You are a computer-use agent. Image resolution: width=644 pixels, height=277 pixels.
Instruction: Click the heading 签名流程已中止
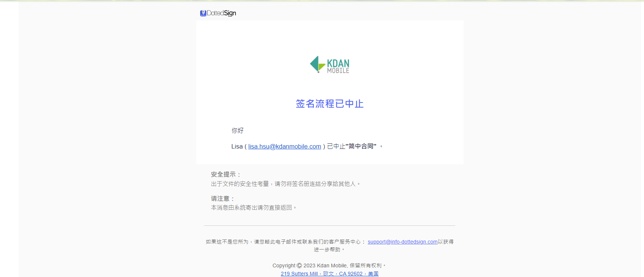point(330,104)
